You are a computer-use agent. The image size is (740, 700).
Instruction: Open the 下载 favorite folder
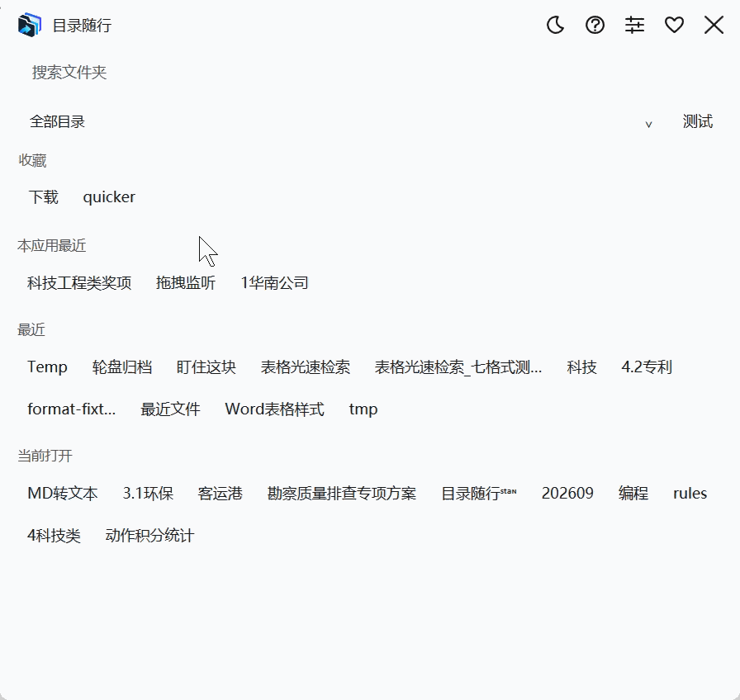point(44,196)
